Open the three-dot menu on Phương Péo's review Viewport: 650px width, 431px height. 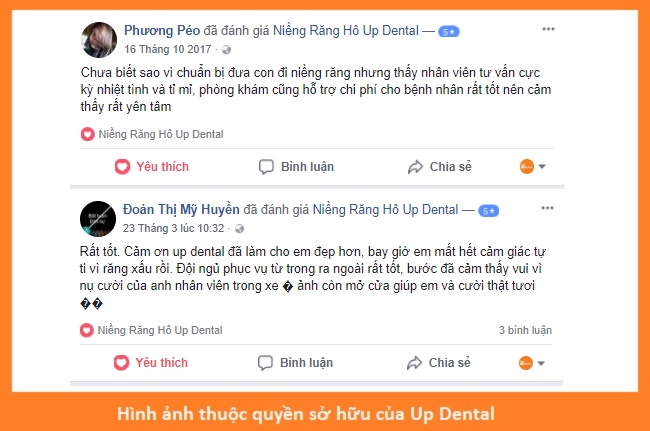(548, 29)
